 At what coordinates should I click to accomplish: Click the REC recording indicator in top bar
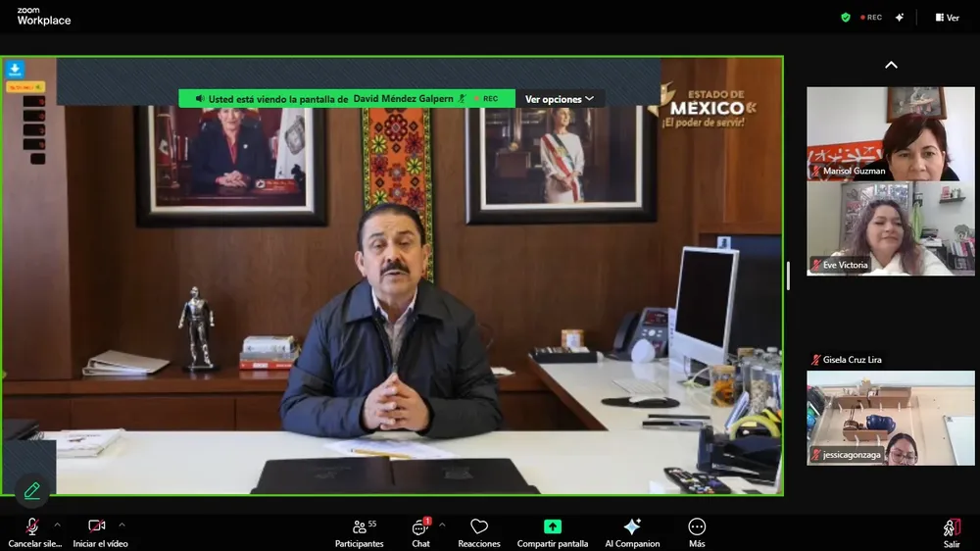[871, 18]
